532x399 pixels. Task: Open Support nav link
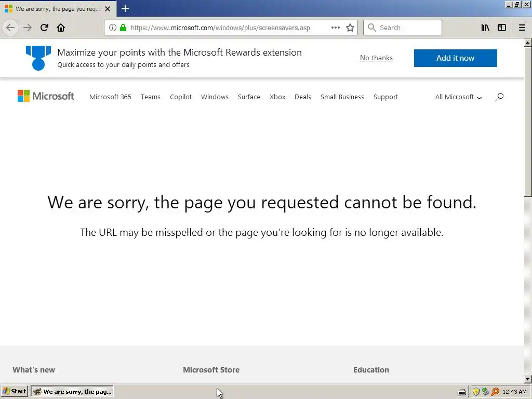386,97
